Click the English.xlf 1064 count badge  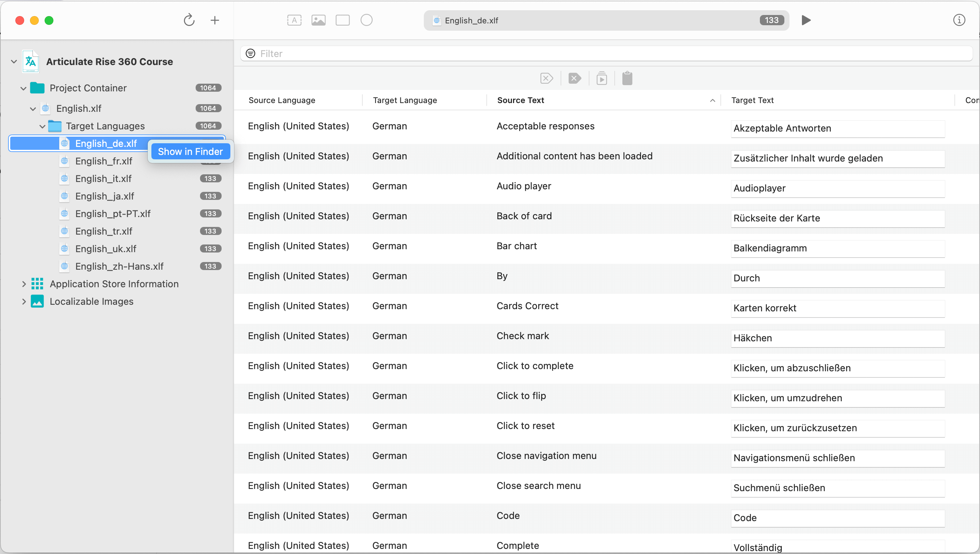(208, 109)
